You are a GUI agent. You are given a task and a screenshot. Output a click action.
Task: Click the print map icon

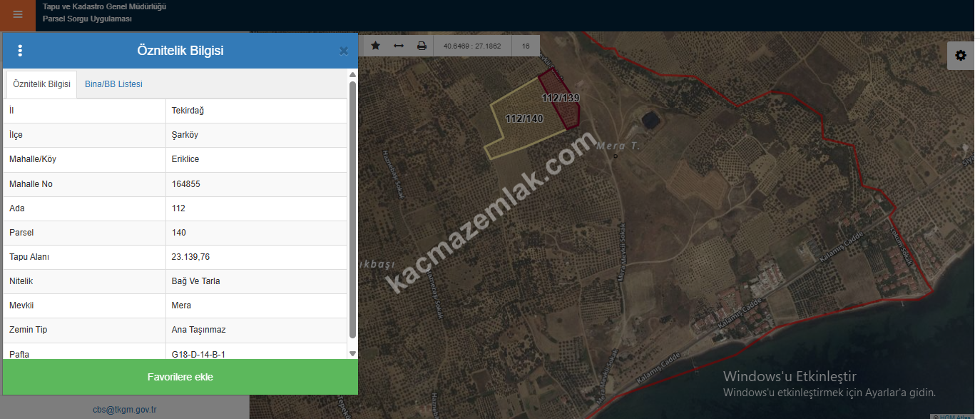tap(422, 46)
